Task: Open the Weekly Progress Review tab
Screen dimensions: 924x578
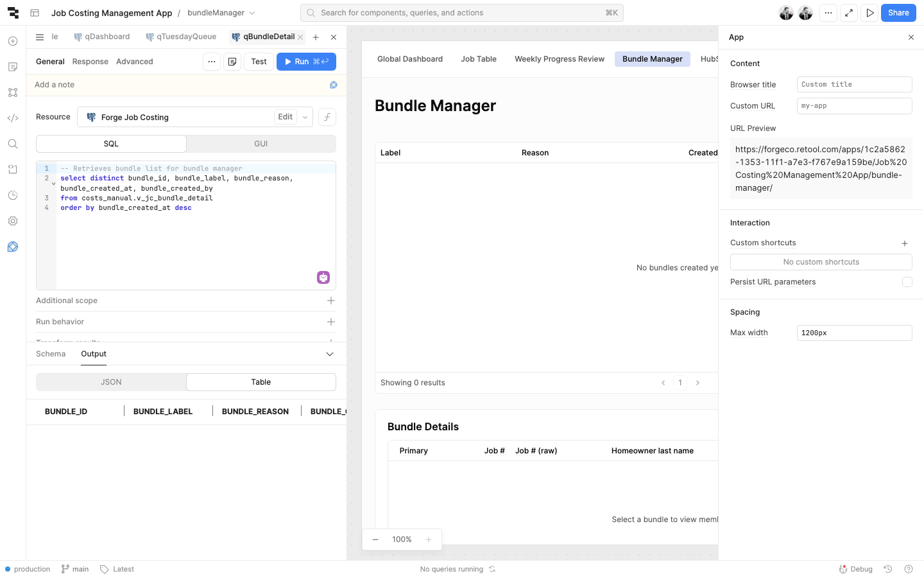Action: (x=559, y=59)
